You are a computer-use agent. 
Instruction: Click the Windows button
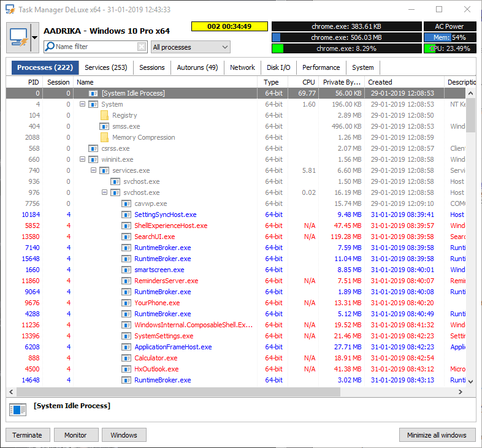click(124, 435)
